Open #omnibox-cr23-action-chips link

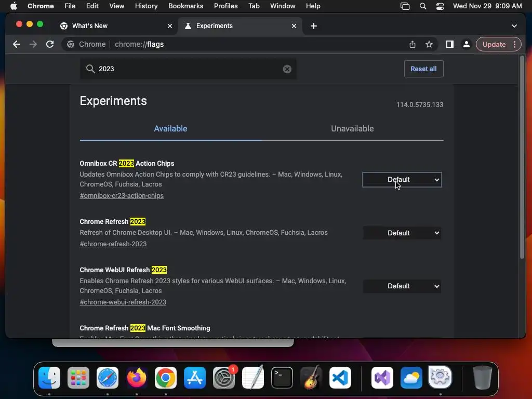122,196
